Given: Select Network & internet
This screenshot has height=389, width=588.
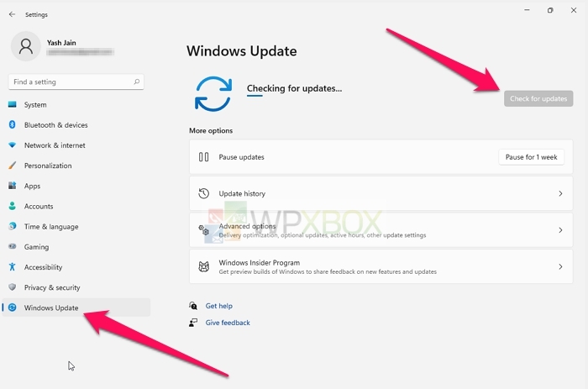Looking at the screenshot, I should click(x=76, y=145).
